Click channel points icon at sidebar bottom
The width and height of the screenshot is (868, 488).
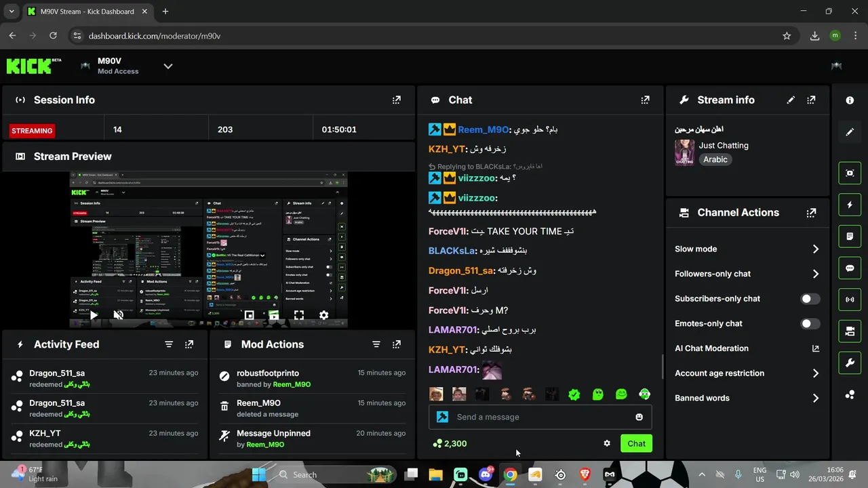[x=850, y=395]
